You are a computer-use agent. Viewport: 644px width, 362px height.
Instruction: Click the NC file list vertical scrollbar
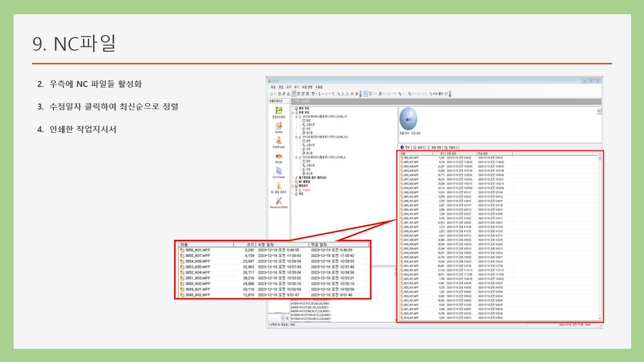[x=600, y=236]
